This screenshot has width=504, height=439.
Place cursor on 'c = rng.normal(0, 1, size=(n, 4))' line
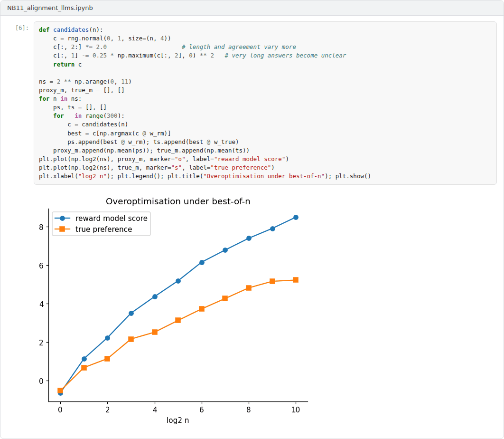[112, 38]
